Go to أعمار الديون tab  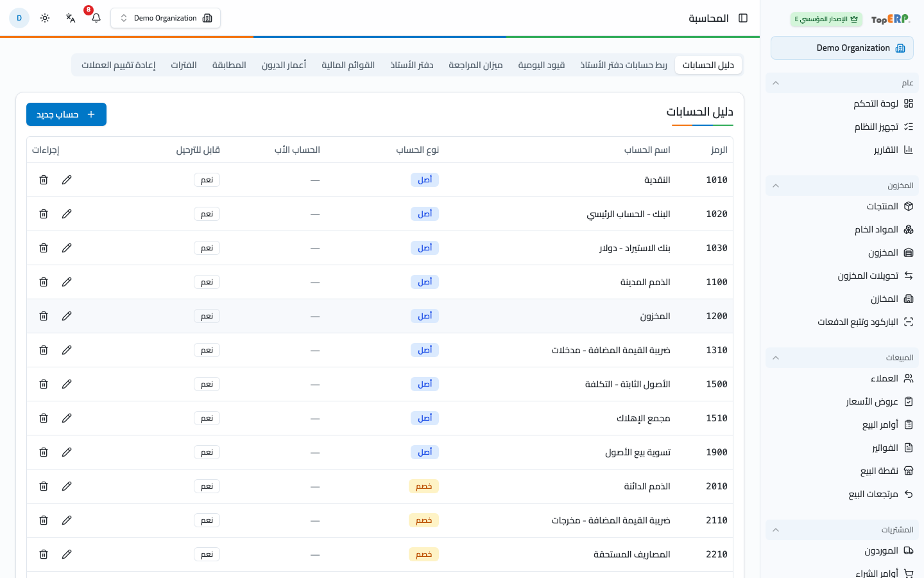pos(284,65)
